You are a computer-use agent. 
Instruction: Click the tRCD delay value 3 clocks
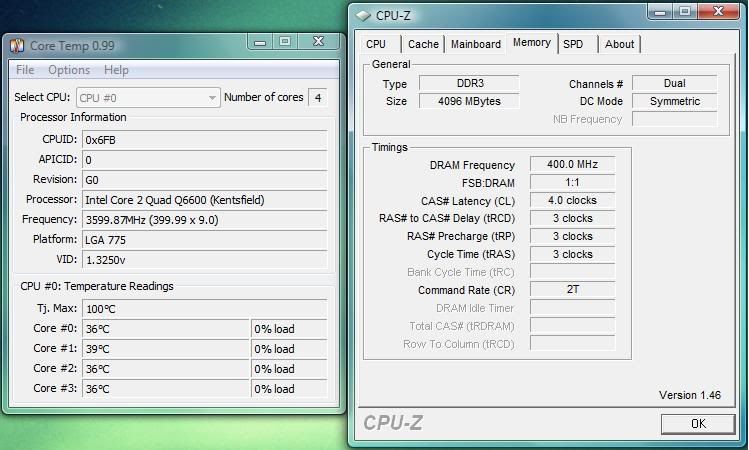[x=572, y=218]
